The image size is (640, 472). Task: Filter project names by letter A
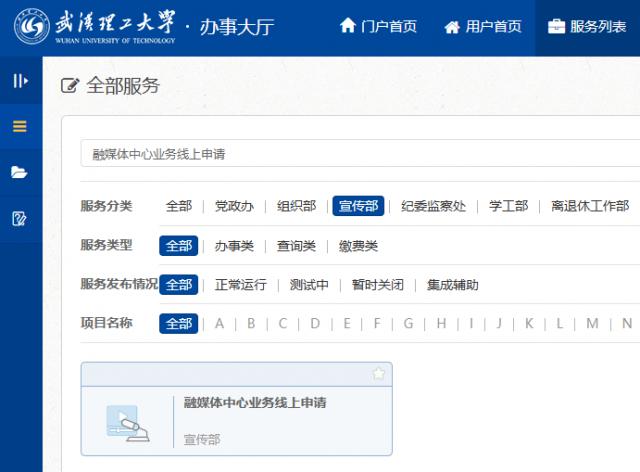[x=220, y=324]
